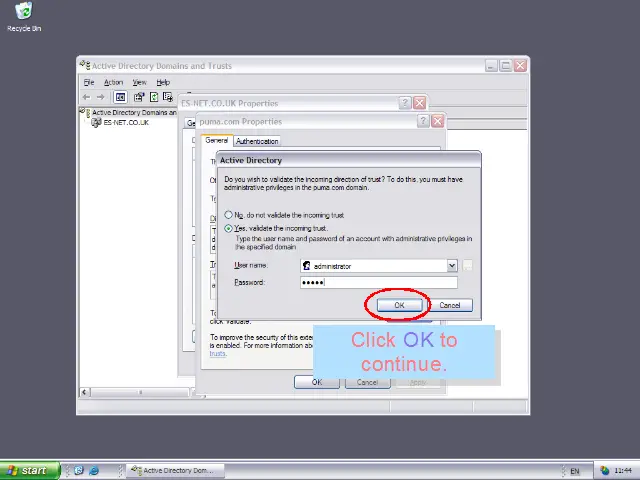Switch to the Authentication tab

(257, 141)
